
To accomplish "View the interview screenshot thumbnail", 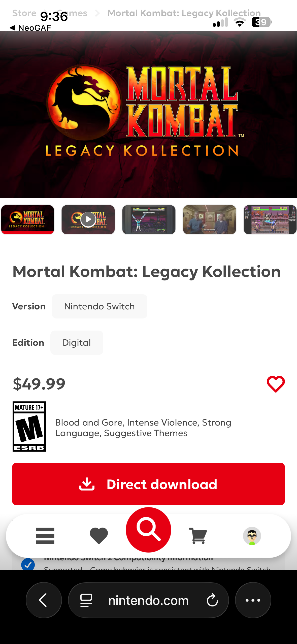I will pos(209,219).
